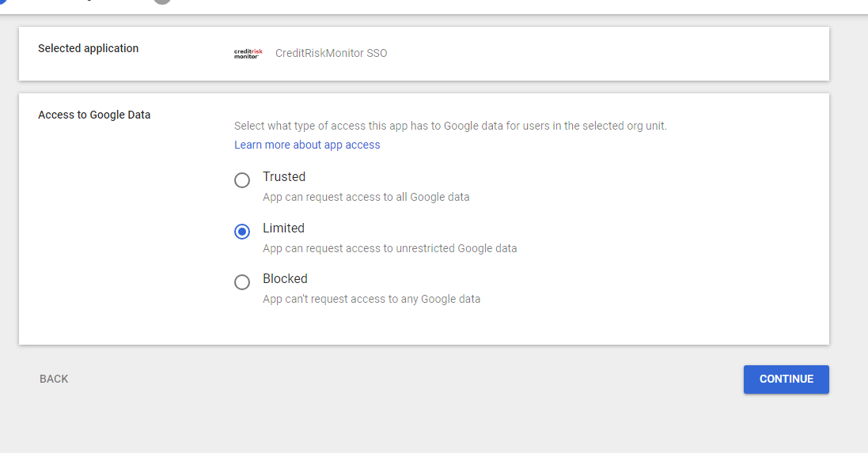The height and width of the screenshot is (453, 868).
Task: Click the Limited option label text
Action: (283, 228)
